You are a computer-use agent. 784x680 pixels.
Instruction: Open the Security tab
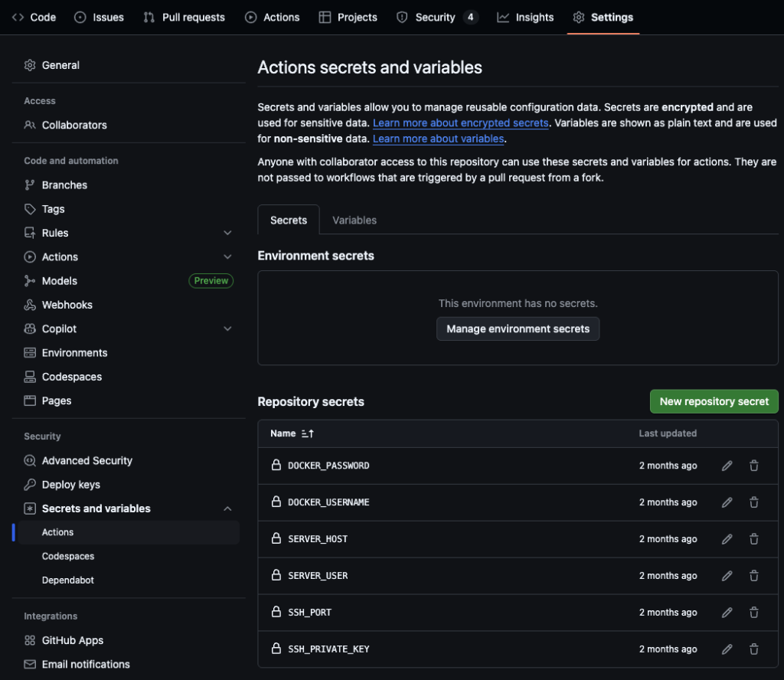click(437, 18)
